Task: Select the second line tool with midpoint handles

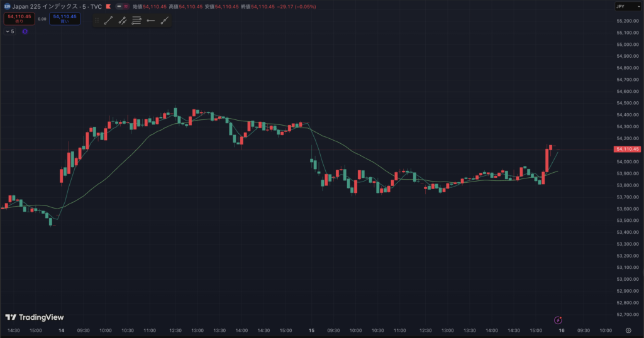Action: coord(122,21)
